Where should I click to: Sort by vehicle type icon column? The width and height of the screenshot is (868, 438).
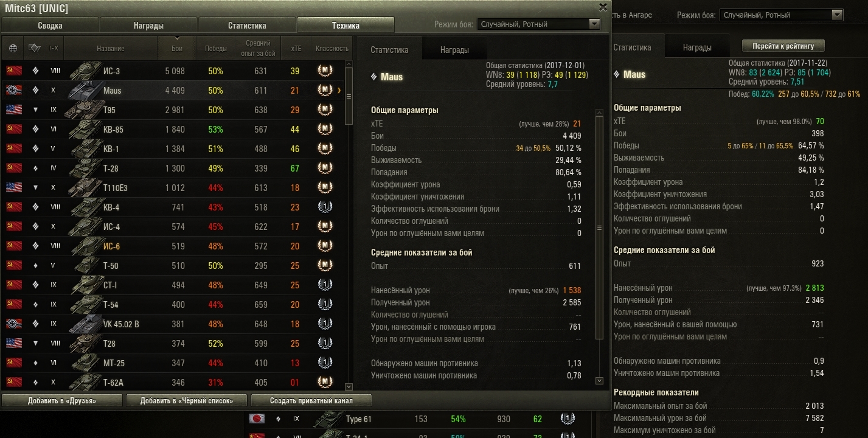(x=33, y=48)
